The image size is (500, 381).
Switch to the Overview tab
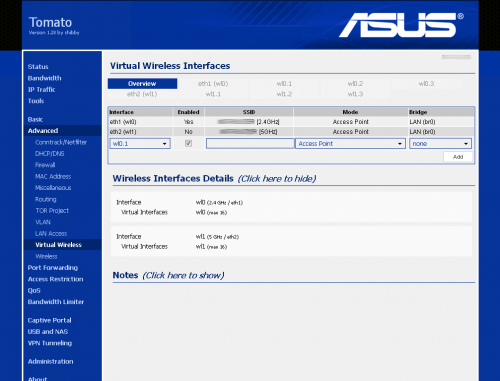pos(142,84)
